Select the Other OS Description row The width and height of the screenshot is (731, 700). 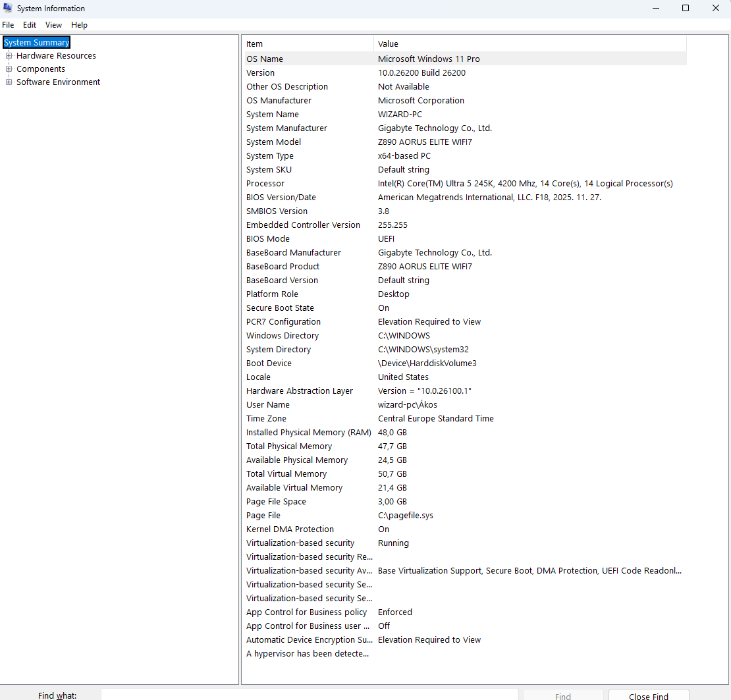click(x=465, y=87)
